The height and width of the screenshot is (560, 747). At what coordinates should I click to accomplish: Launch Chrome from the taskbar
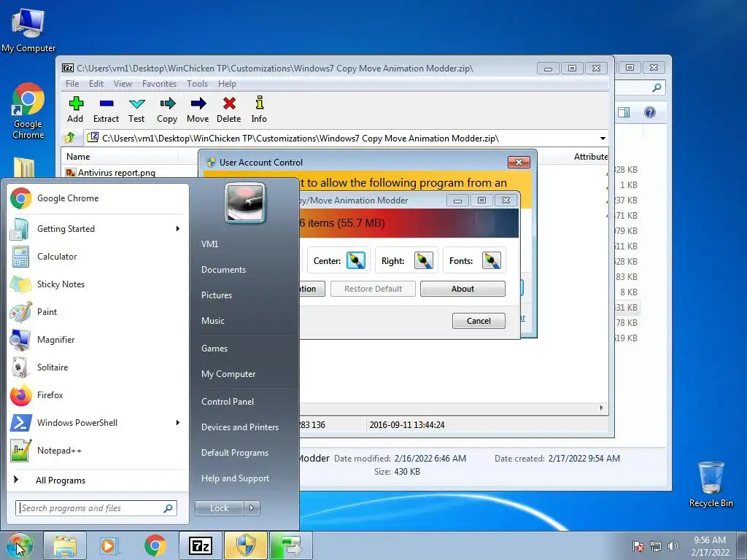pyautogui.click(x=155, y=545)
